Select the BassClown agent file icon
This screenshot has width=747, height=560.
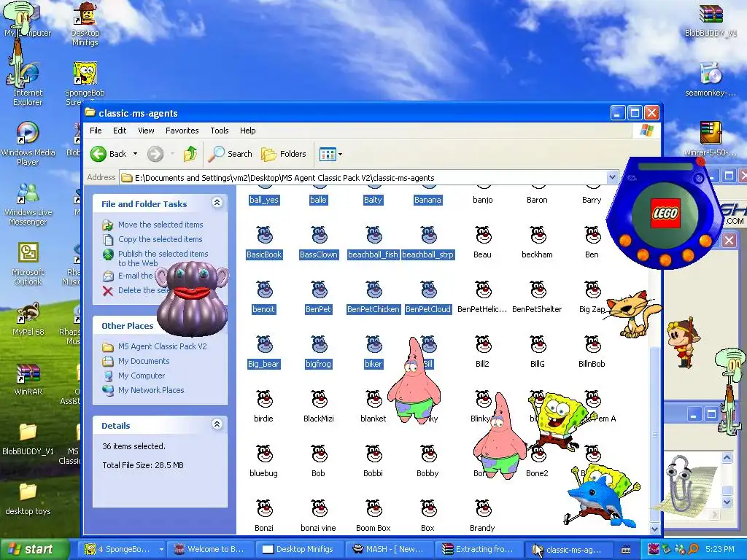pos(319,236)
